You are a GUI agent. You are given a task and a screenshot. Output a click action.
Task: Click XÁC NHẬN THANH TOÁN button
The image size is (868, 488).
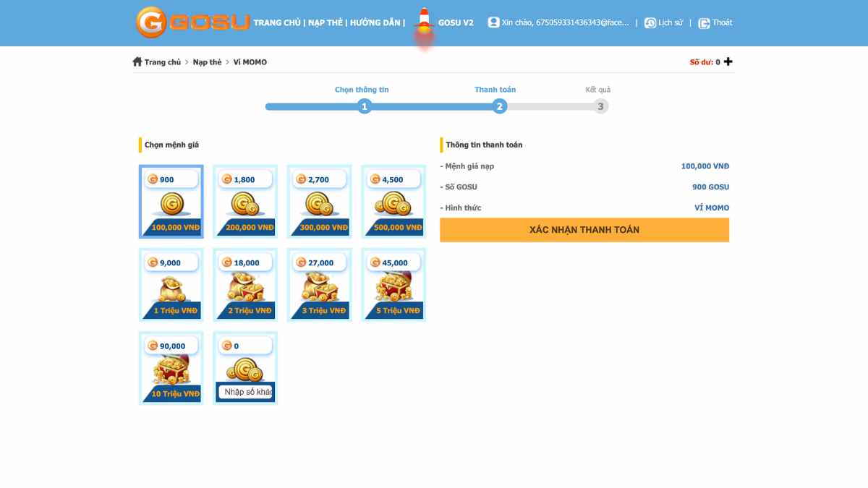(x=584, y=230)
